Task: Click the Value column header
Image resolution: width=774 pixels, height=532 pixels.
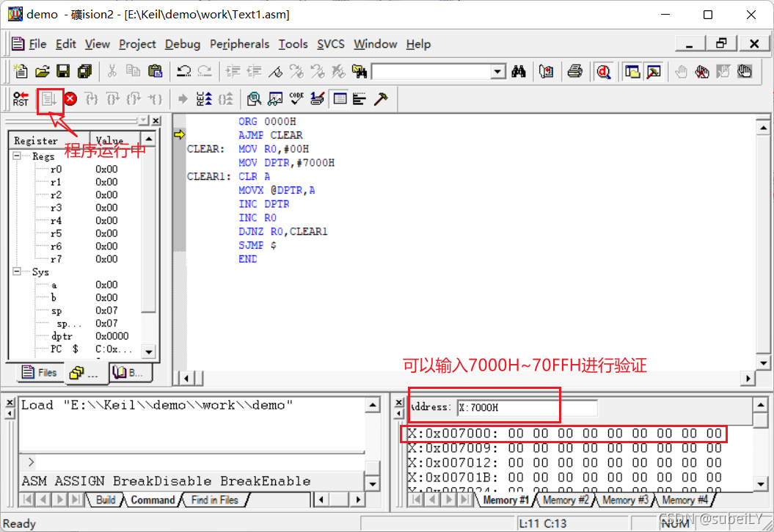Action: point(115,140)
